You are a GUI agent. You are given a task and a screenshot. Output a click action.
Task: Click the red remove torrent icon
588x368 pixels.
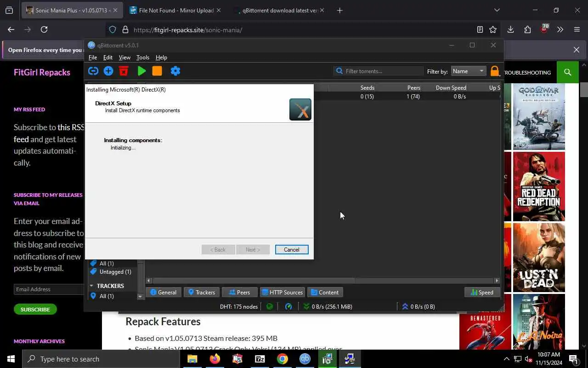tap(124, 71)
